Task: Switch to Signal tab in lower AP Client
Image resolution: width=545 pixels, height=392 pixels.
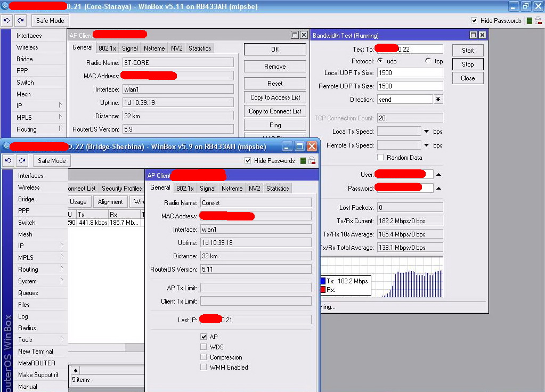Action: click(208, 189)
